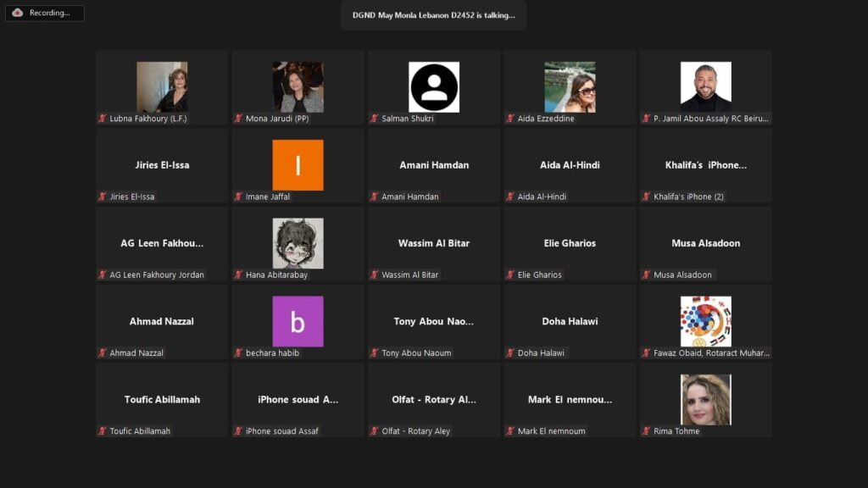Click the 'Mona Jarudi (PP)' name label
The image size is (868, 488).
pos(277,119)
